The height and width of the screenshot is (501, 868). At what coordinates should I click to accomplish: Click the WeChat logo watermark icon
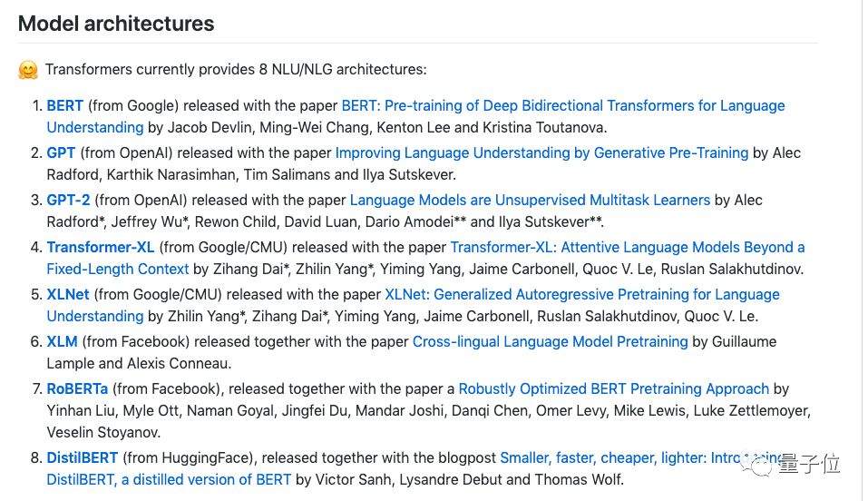coord(763,465)
